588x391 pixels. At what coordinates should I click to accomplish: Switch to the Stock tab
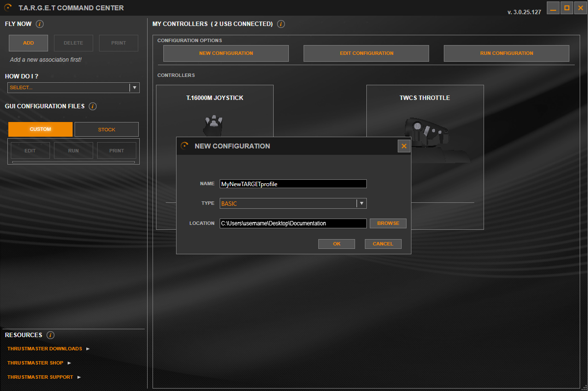(x=106, y=129)
